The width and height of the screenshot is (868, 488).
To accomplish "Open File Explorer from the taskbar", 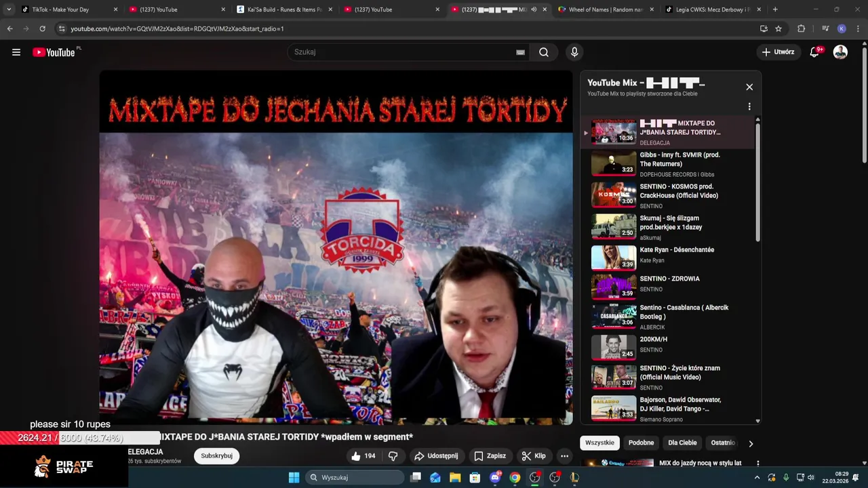I will click(455, 477).
